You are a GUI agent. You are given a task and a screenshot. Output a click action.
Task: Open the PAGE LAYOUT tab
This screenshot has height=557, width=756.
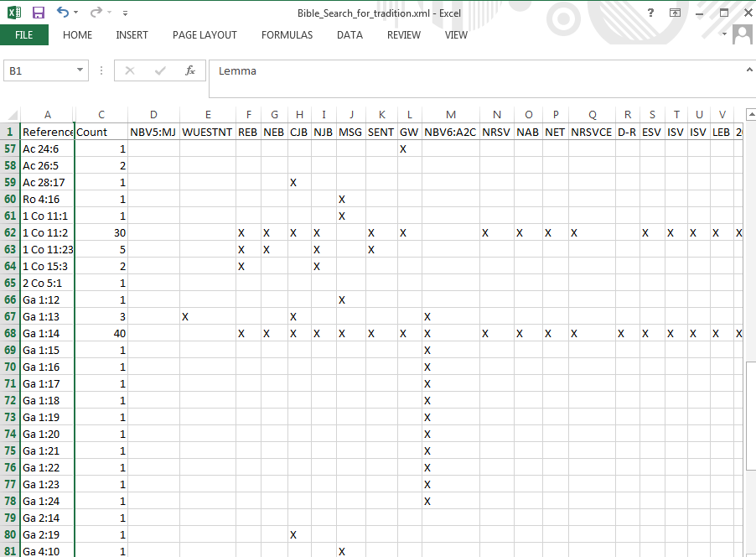(205, 34)
